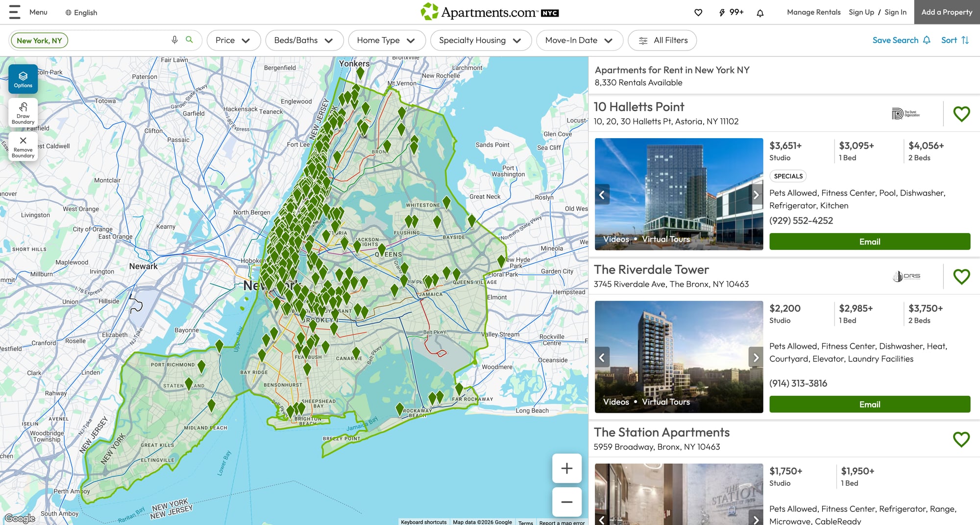
Task: Open the main Menu
Action: pyautogui.click(x=28, y=12)
